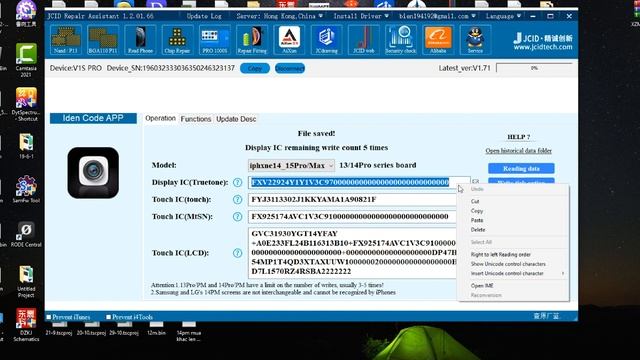Open the JCID web icon

pyautogui.click(x=364, y=40)
